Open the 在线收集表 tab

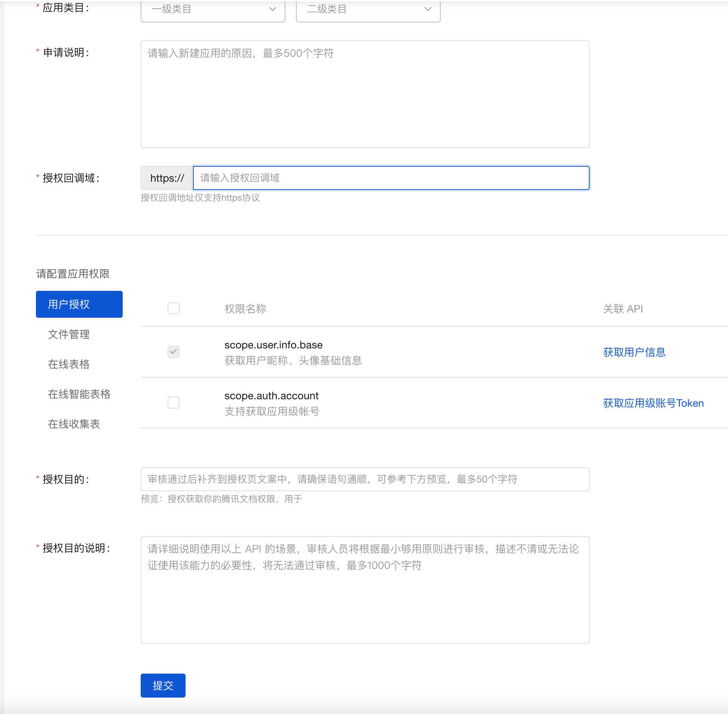[x=74, y=424]
